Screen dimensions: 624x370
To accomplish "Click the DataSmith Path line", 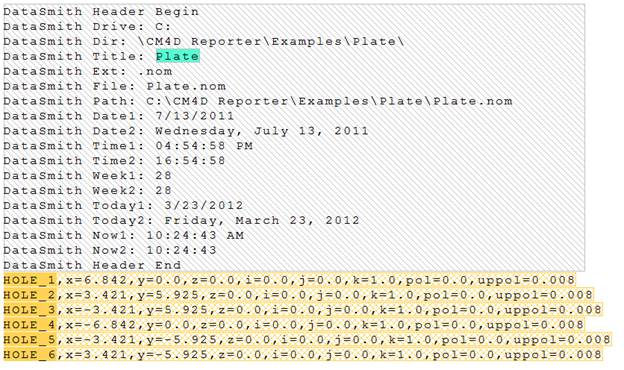I will pyautogui.click(x=258, y=101).
